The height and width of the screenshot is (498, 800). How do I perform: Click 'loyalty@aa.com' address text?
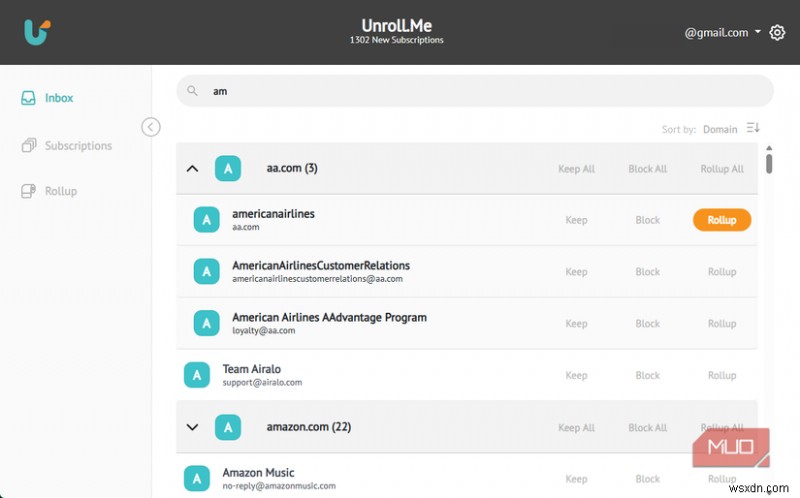(x=264, y=331)
